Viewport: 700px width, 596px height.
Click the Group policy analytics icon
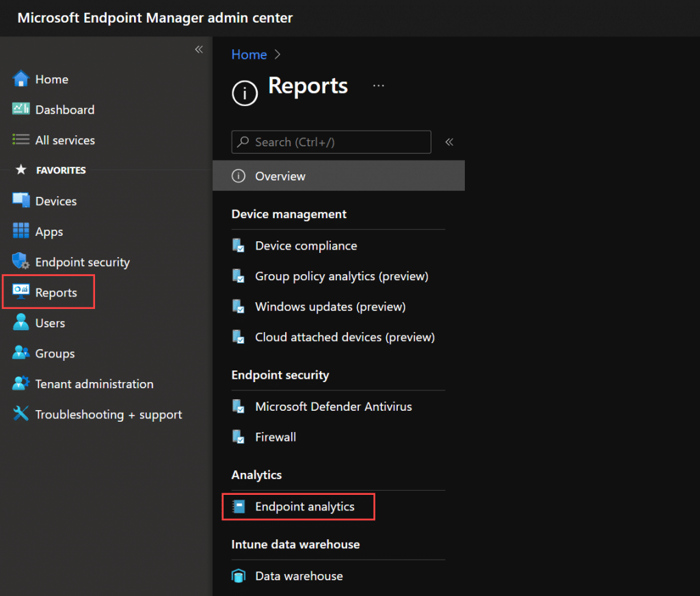[239, 276]
